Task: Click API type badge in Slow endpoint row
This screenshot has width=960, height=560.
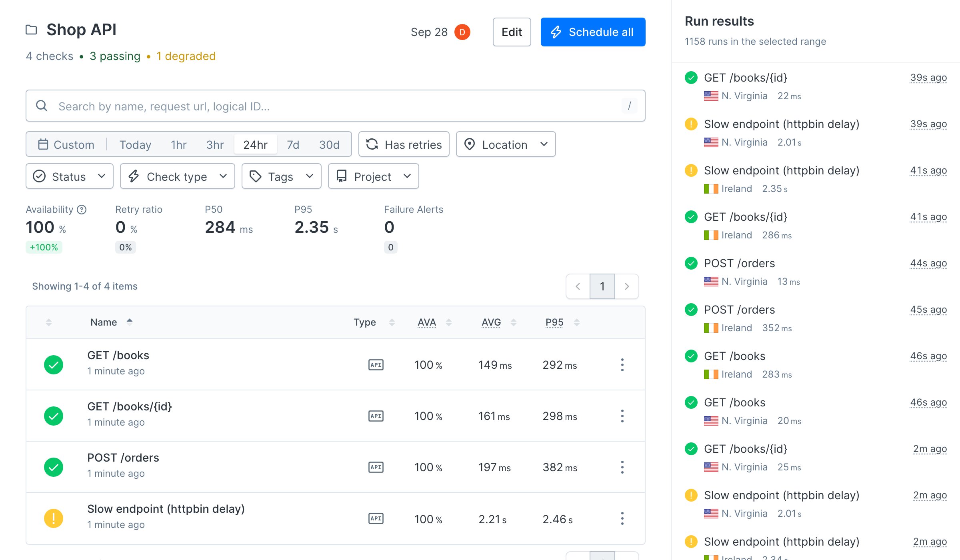Action: click(x=376, y=518)
